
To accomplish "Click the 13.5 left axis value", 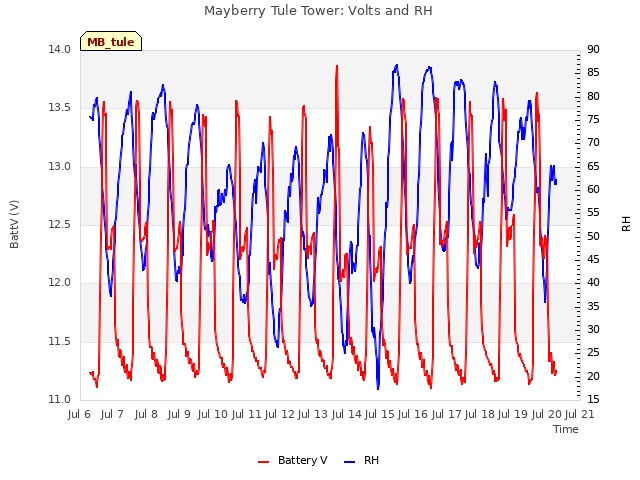I will [x=60, y=108].
